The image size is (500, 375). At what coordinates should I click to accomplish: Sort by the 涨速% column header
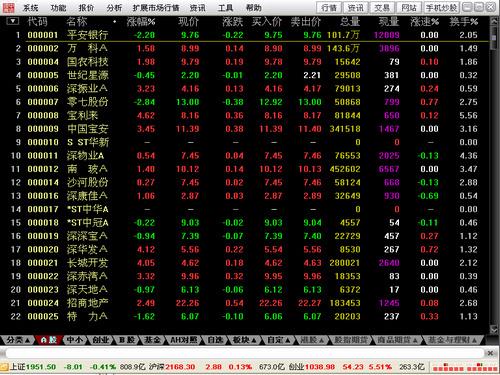425,22
